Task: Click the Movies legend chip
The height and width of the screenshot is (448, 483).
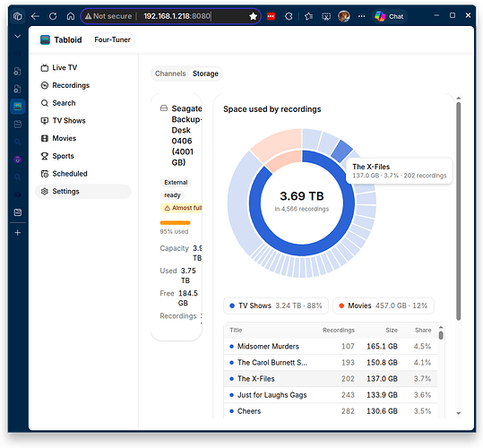Action: [384, 306]
